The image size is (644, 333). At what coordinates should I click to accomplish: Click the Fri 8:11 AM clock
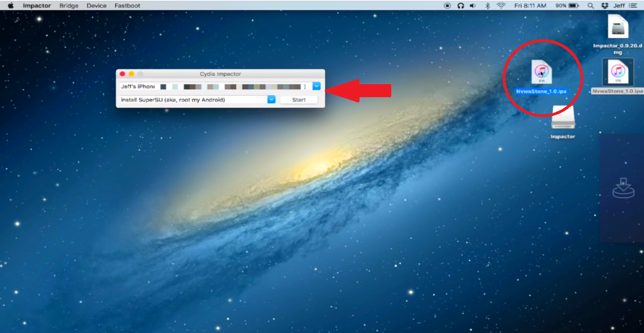tap(530, 6)
